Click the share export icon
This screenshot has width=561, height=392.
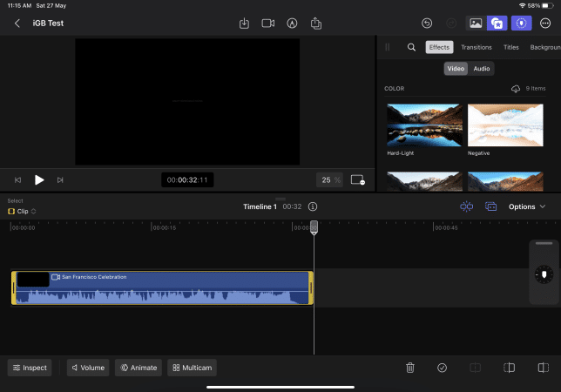pos(316,23)
